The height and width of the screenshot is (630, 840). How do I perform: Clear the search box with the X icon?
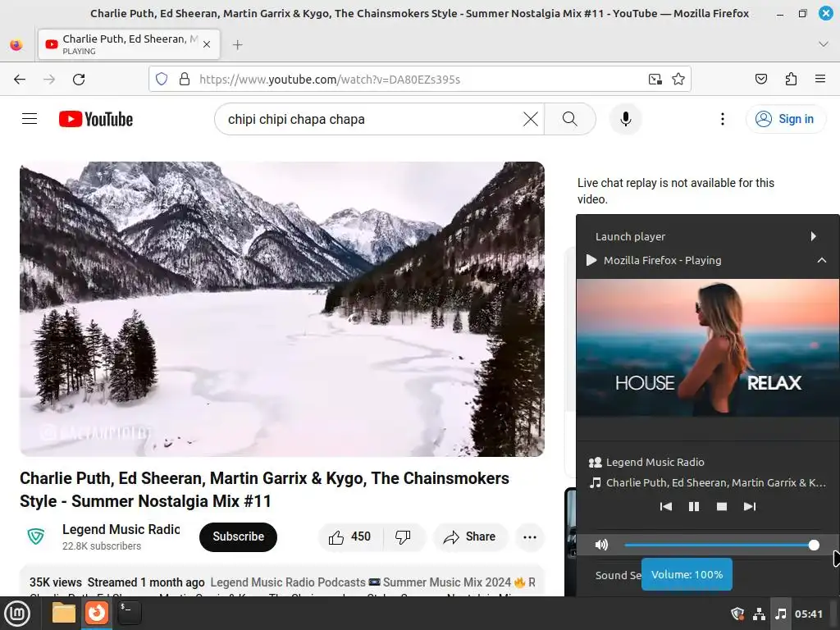[x=531, y=119]
